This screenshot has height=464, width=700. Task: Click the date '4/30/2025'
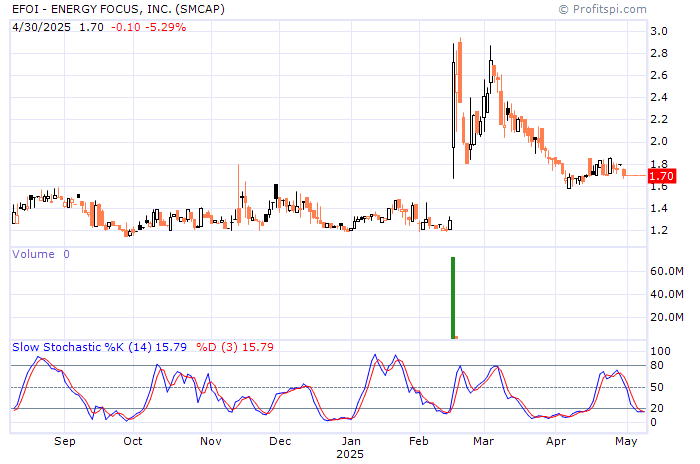pyautogui.click(x=41, y=27)
